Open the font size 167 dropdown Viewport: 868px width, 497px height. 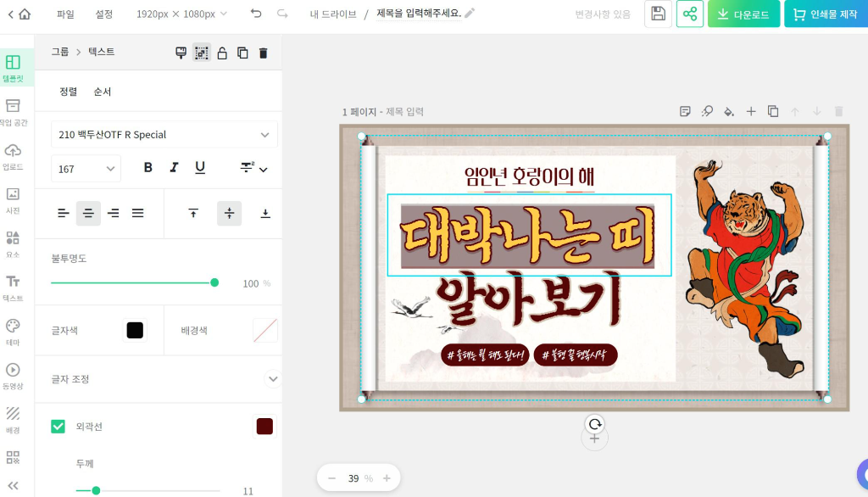pos(86,169)
